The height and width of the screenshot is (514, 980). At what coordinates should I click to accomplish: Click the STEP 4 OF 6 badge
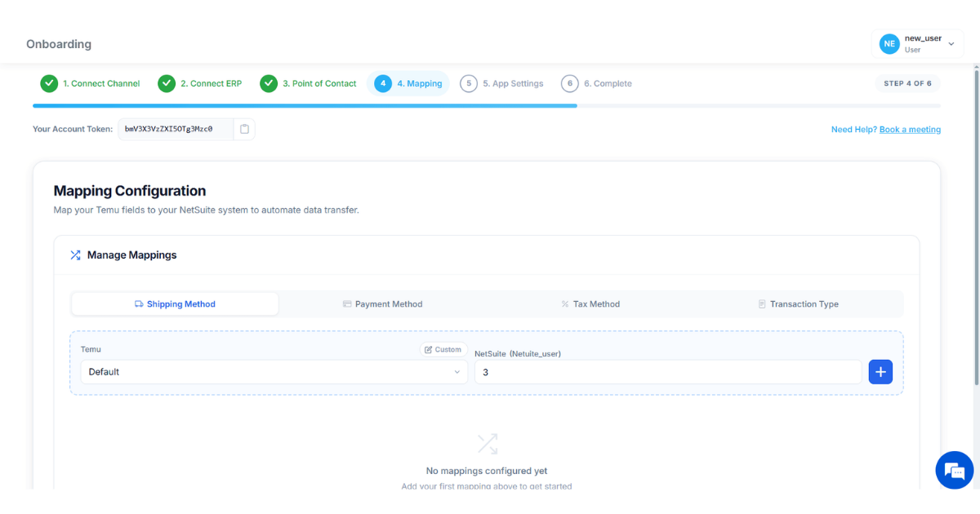pos(907,83)
